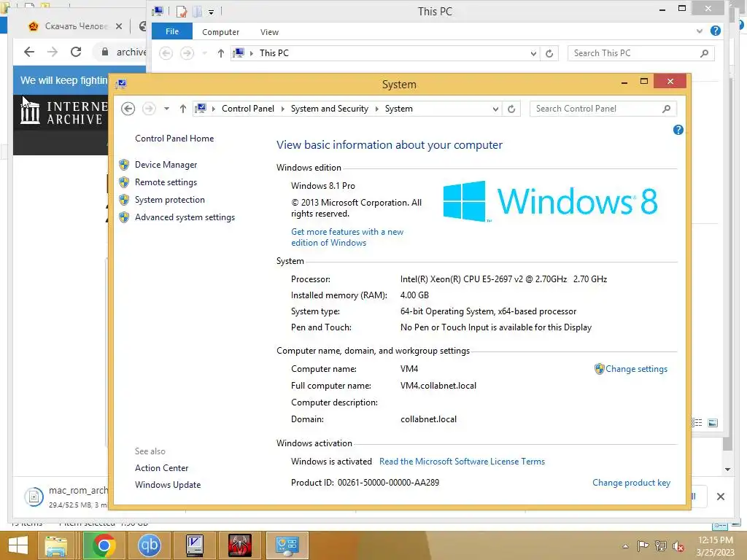The image size is (747, 560).
Task: Click the shield icon beside System protection
Action: [x=124, y=200]
